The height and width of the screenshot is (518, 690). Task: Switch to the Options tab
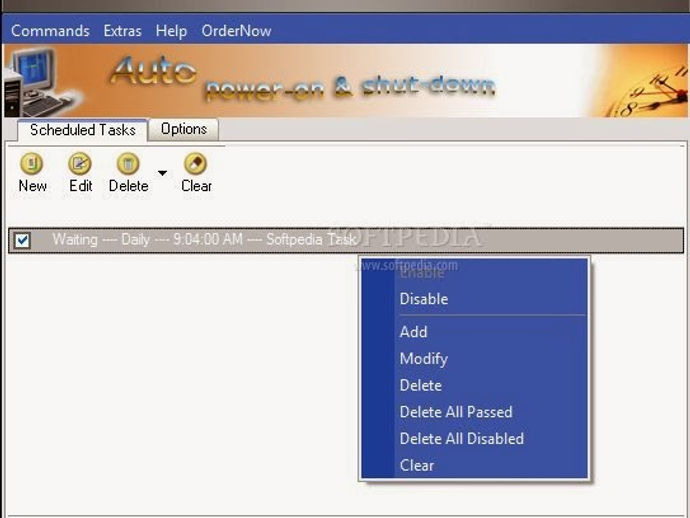(x=184, y=129)
